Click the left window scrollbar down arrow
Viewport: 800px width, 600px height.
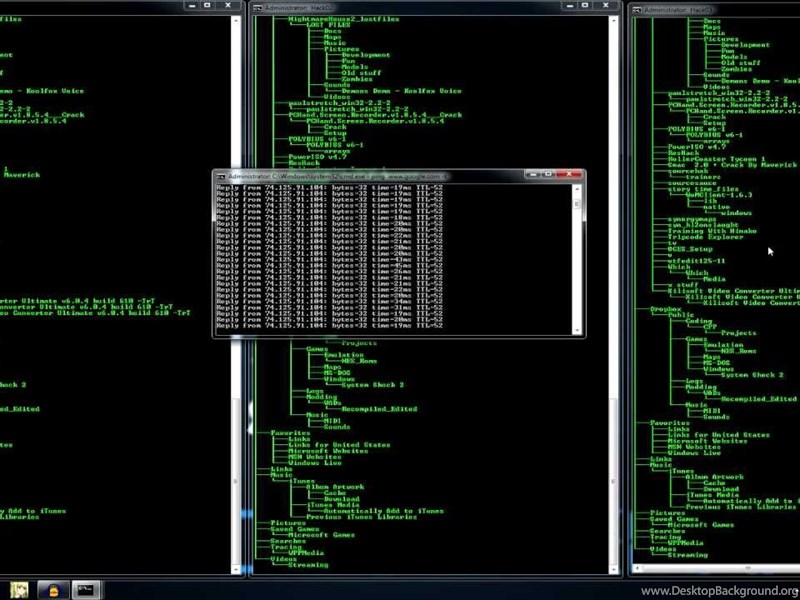click(236, 569)
